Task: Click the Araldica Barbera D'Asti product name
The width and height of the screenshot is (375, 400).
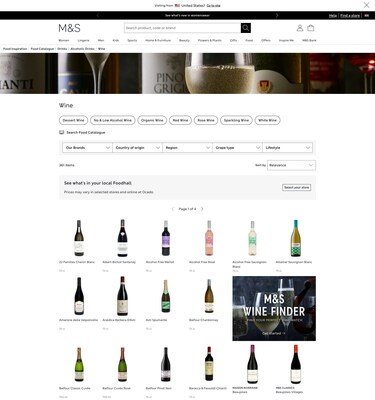Action: (x=119, y=320)
